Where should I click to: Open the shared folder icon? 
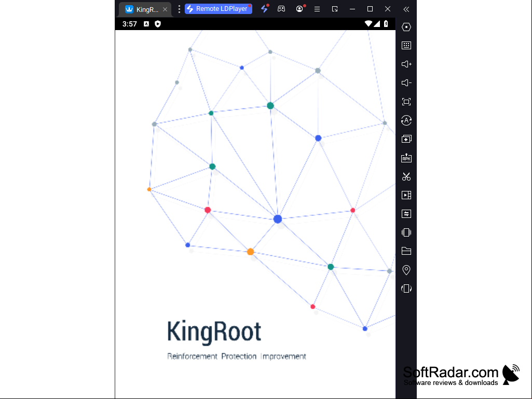406,251
